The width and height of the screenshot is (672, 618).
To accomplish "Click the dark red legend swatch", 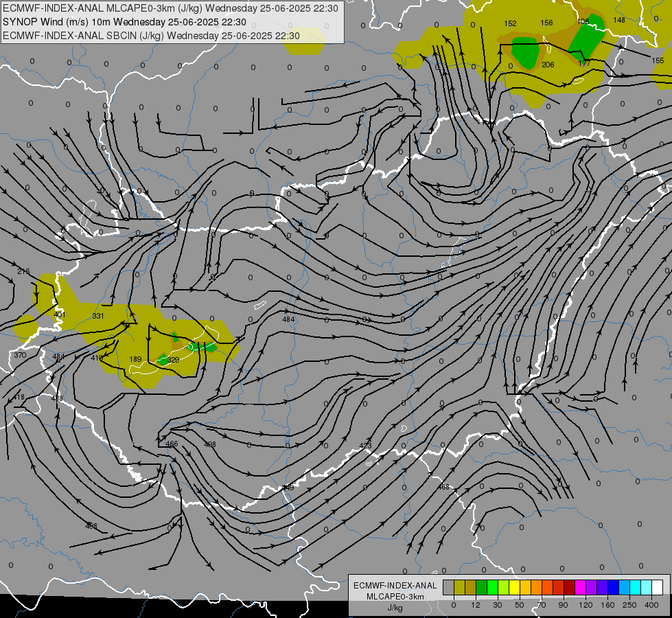I will pyautogui.click(x=569, y=587).
